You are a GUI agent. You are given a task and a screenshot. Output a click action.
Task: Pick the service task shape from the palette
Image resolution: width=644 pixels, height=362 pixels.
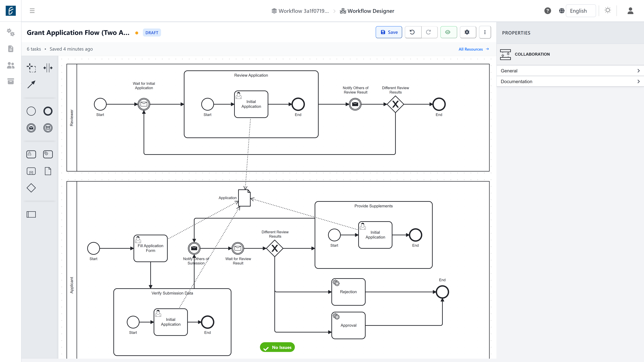[x=48, y=154]
